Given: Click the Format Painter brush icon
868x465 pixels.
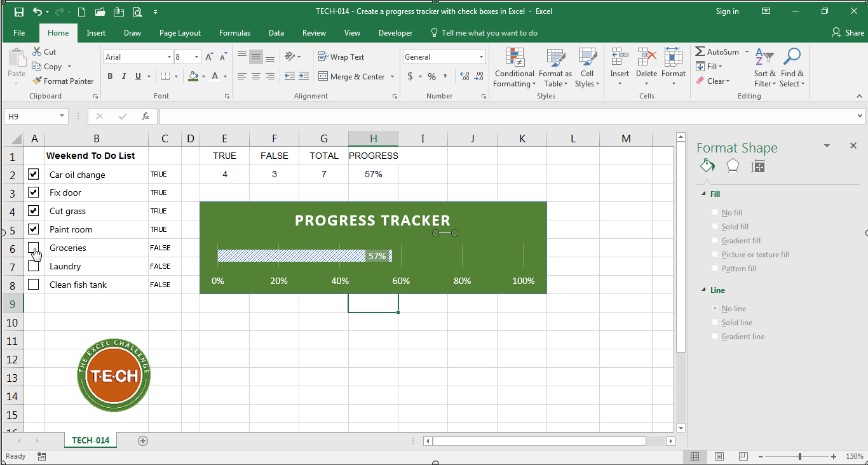Looking at the screenshot, I should 37,81.
